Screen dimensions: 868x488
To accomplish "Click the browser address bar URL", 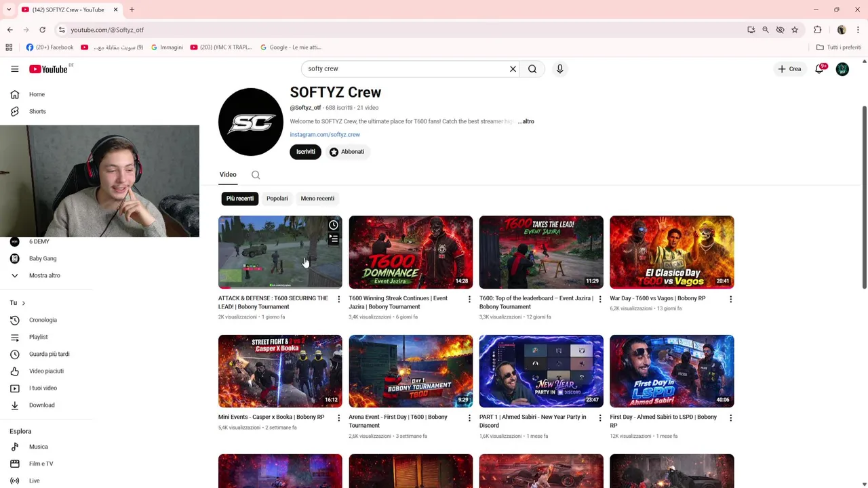I will coord(107,30).
